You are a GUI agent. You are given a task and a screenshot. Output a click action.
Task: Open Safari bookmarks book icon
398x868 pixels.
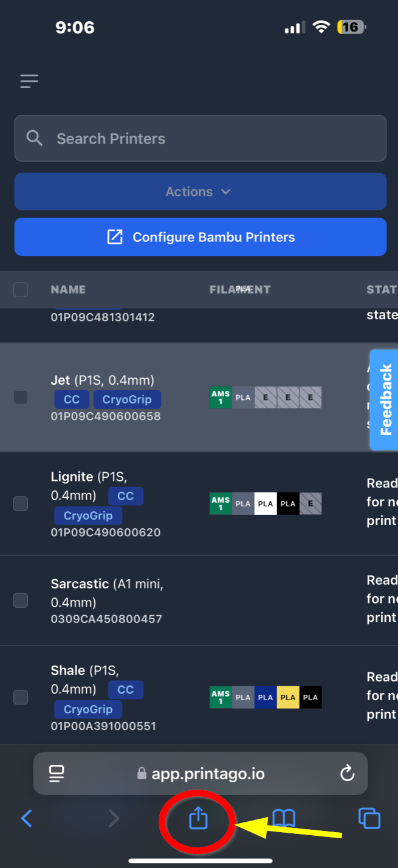pos(284,819)
